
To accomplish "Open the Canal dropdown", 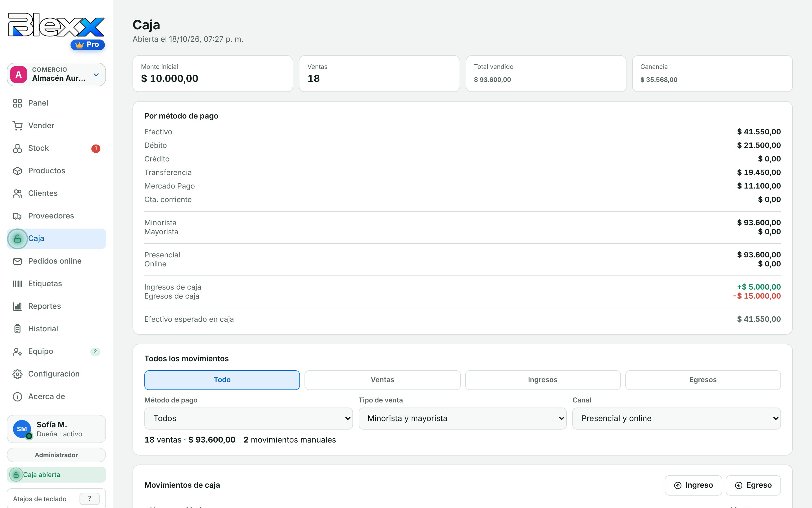I will 676,418.
